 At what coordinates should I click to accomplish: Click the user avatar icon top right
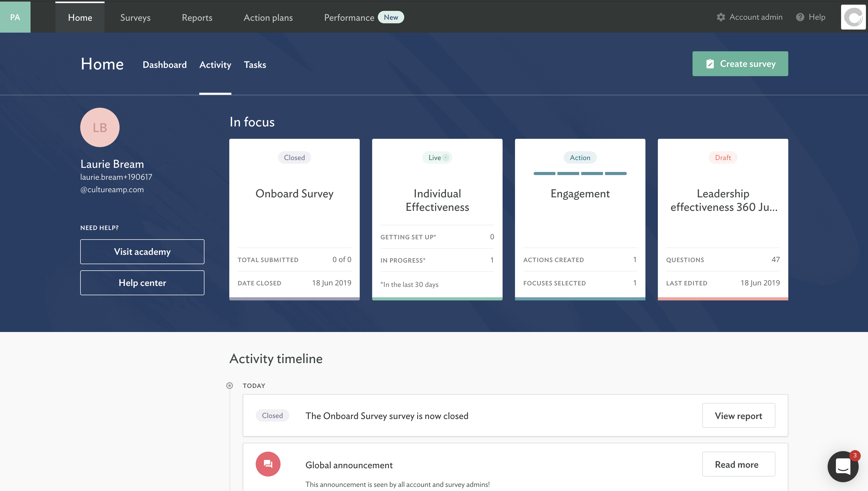(x=853, y=17)
